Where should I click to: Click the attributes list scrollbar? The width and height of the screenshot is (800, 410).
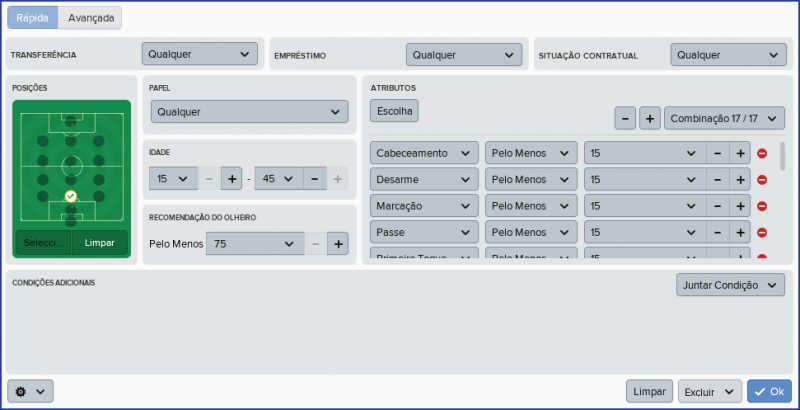(x=782, y=157)
